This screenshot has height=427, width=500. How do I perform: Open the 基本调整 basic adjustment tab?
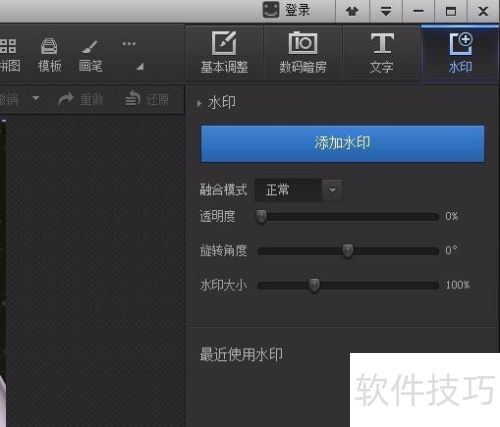click(224, 52)
